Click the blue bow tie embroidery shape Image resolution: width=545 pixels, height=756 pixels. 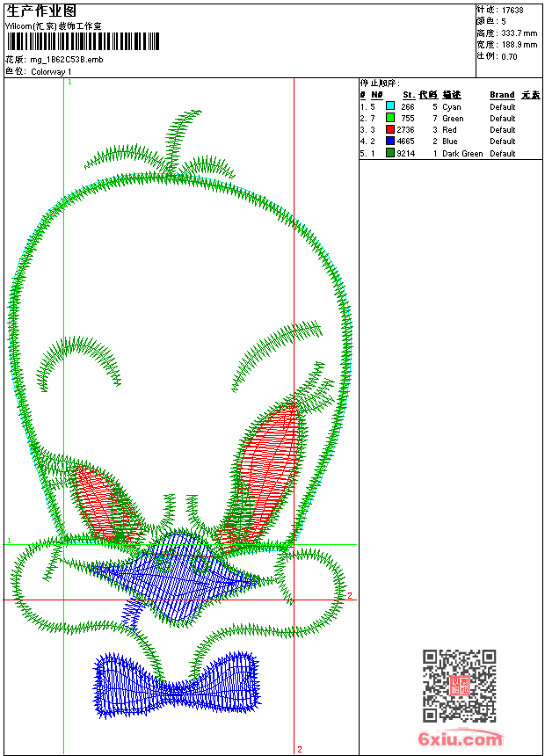(x=177, y=684)
